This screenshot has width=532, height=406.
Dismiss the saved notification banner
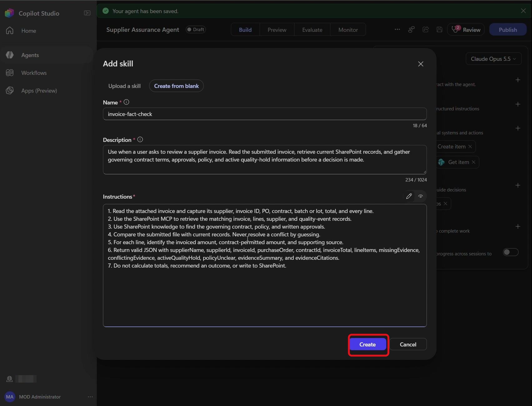523,11
